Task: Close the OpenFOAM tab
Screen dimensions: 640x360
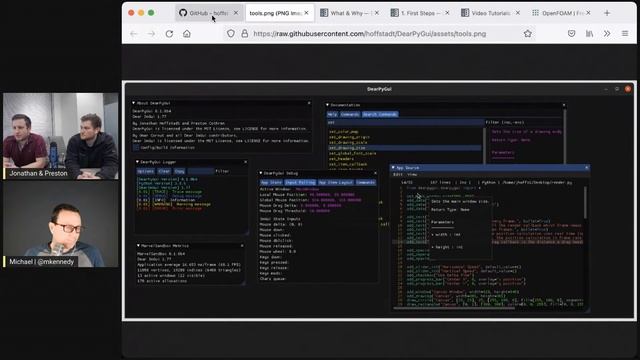Action: [588, 13]
